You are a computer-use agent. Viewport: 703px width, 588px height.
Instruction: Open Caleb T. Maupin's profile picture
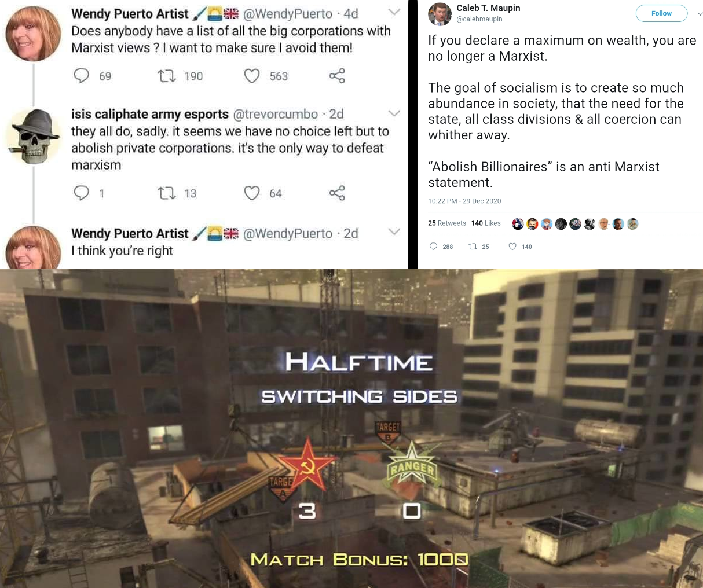tap(440, 14)
